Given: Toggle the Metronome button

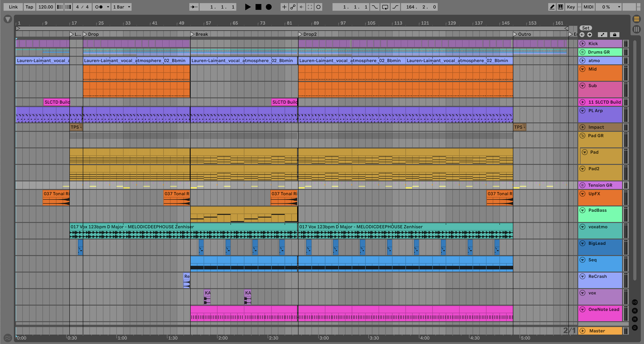Looking at the screenshot, I should (x=99, y=7).
